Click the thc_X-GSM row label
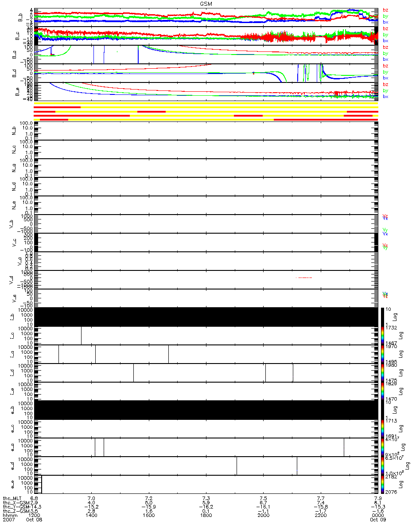Viewport: 412px width, 532px height. (16, 503)
